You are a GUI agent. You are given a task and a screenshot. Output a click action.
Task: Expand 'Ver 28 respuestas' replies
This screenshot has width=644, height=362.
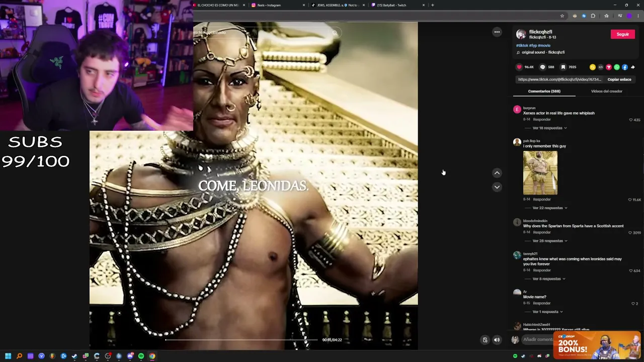pyautogui.click(x=550, y=241)
